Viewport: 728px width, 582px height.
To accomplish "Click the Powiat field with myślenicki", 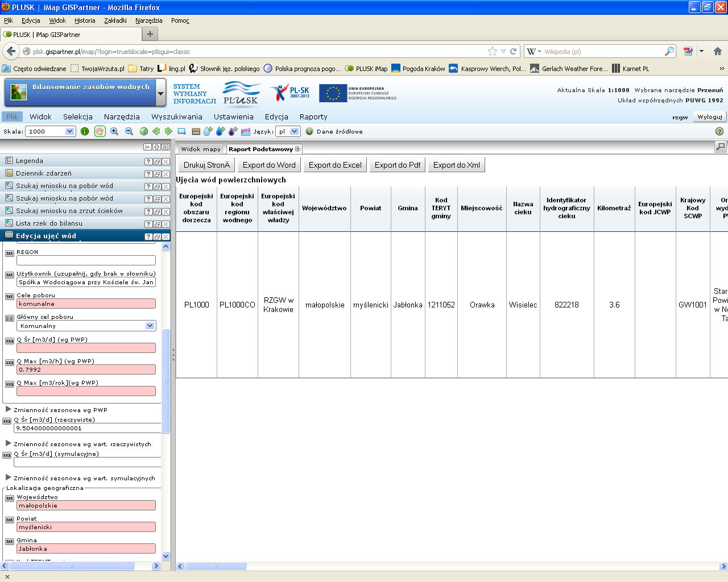I will (86, 527).
